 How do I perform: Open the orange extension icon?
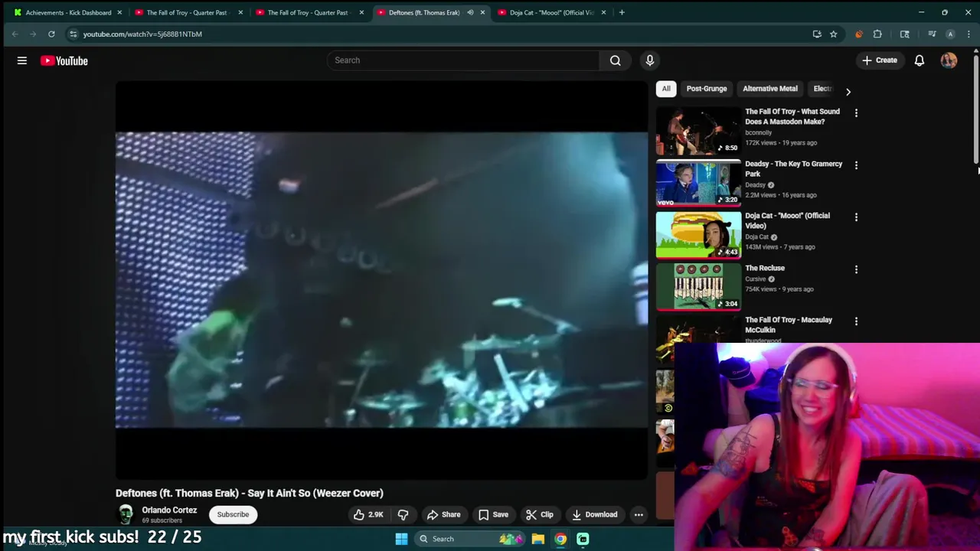click(x=858, y=34)
